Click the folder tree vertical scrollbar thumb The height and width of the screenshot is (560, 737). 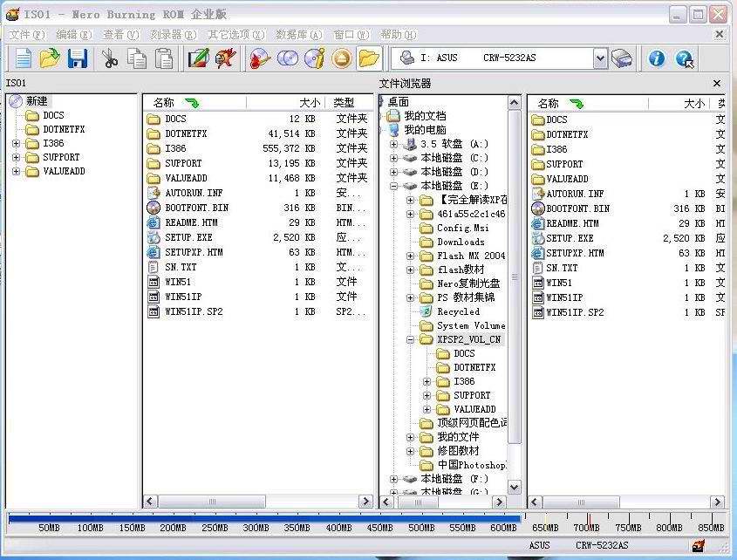pos(515,277)
